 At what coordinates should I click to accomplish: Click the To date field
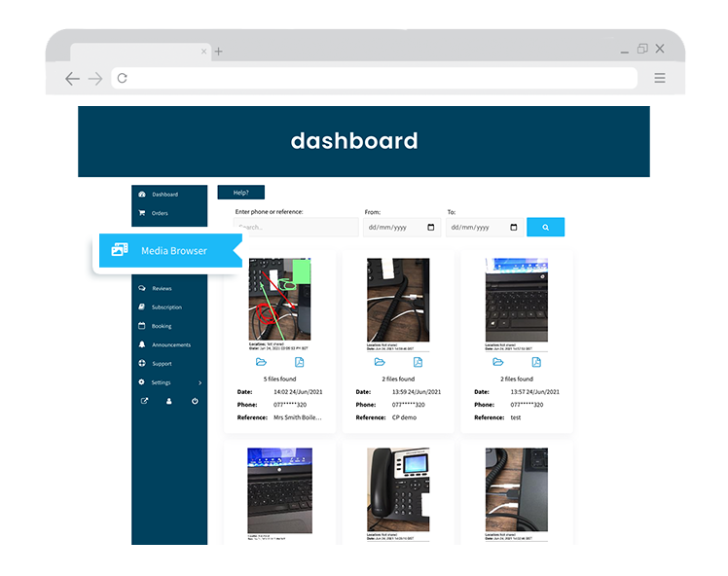click(x=485, y=227)
